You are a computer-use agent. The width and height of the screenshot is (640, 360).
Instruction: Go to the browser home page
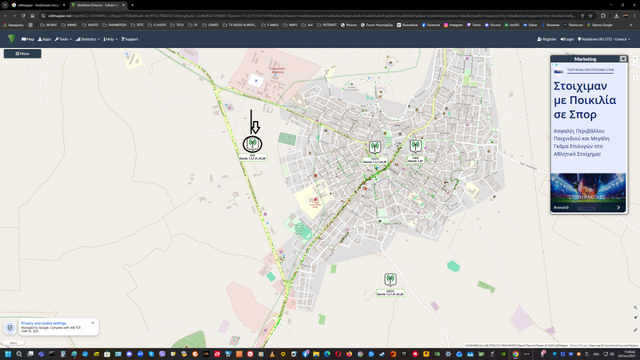(32, 16)
